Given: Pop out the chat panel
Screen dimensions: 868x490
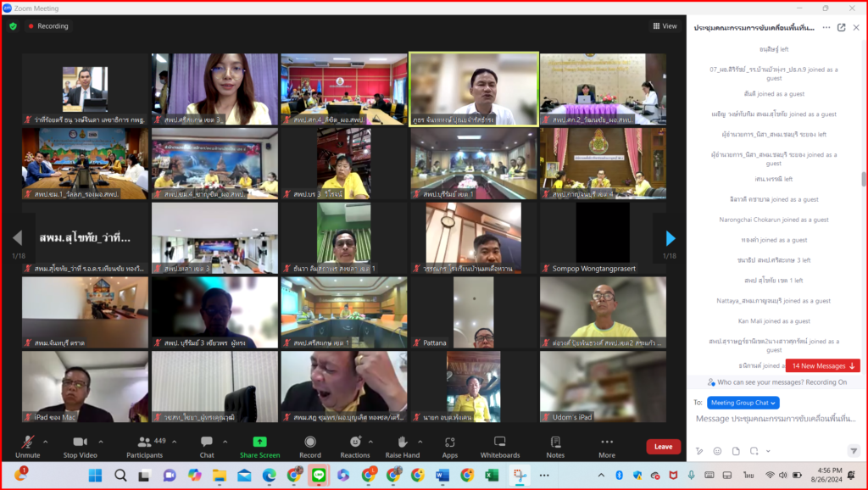Looking at the screenshot, I should pyautogui.click(x=841, y=27).
